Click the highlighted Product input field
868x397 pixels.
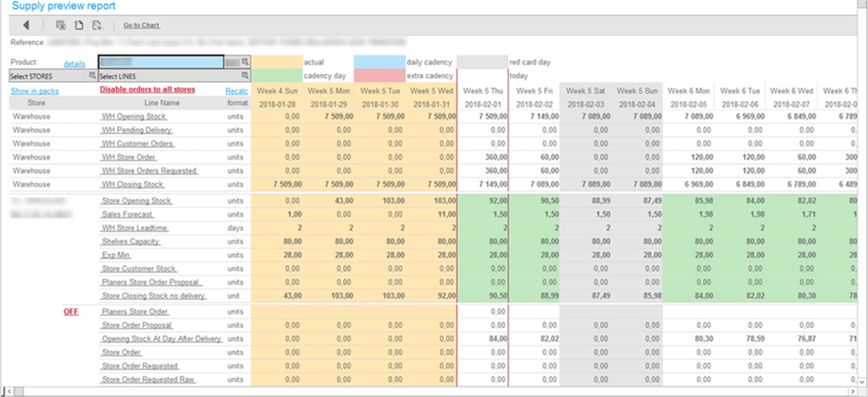(161, 62)
